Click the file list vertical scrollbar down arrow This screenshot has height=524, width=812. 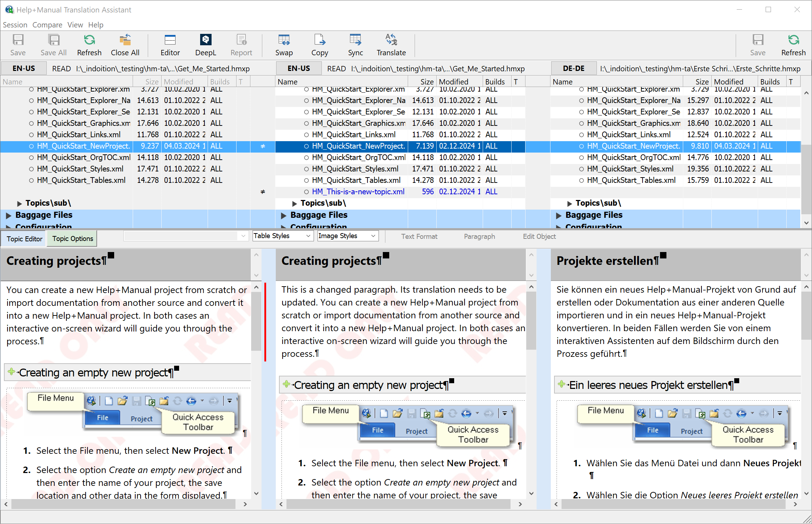click(x=806, y=223)
